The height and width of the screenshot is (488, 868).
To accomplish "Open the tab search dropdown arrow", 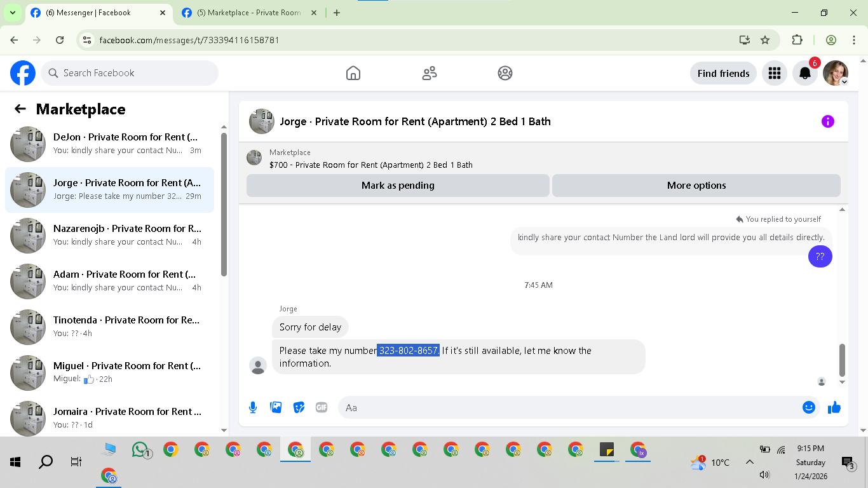I will coord(12,13).
